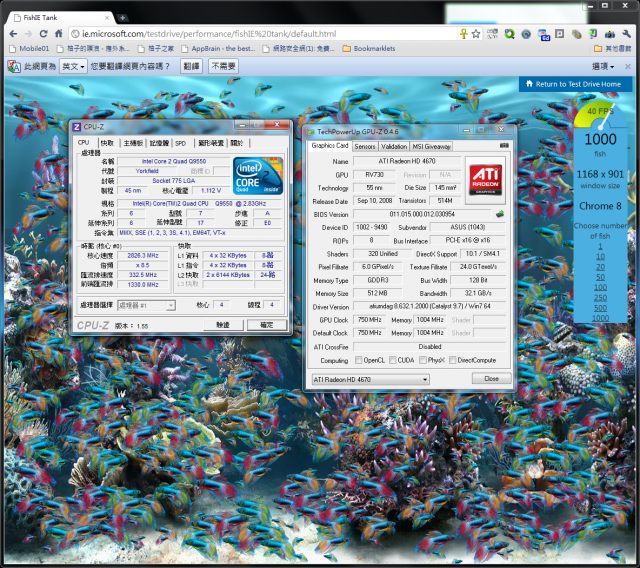Click the green monitor extension icon
This screenshot has width=640, height=568.
(x=593, y=34)
